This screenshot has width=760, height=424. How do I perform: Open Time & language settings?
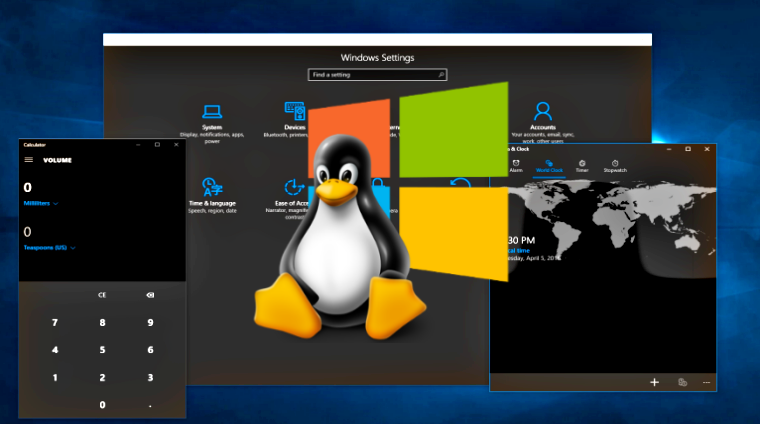[x=212, y=196]
